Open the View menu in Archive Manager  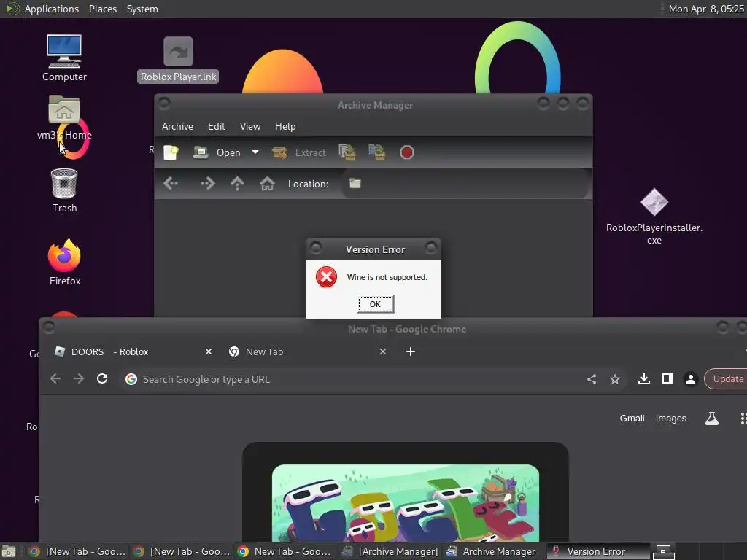(x=250, y=126)
